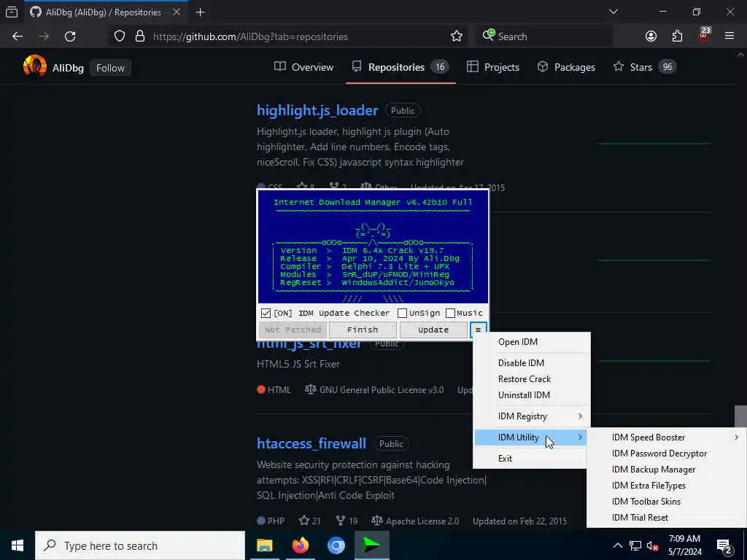Close the AliDbg Repositories tab
Image resolution: width=747 pixels, height=560 pixels.
(177, 12)
